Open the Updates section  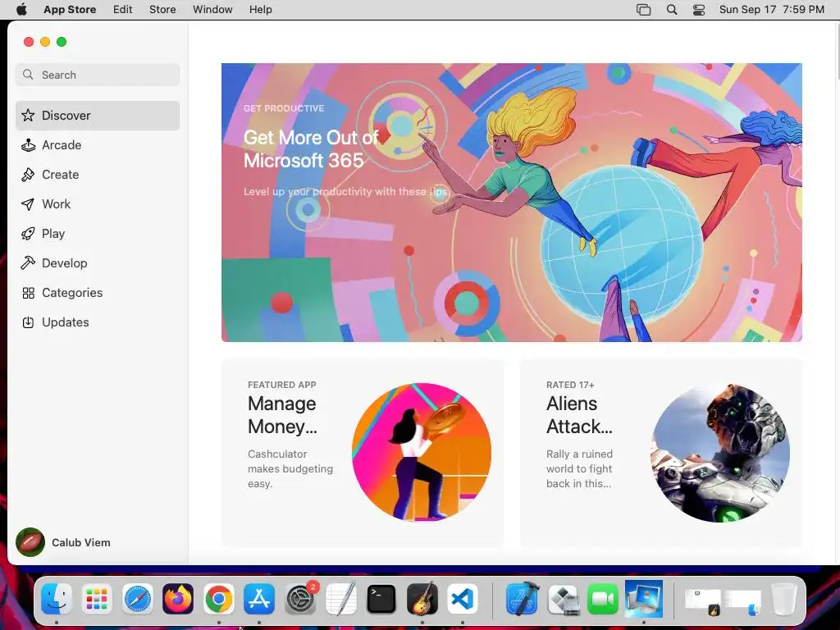(98, 322)
